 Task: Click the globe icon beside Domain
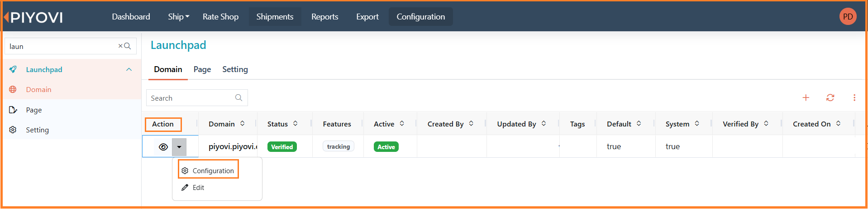pyautogui.click(x=13, y=89)
